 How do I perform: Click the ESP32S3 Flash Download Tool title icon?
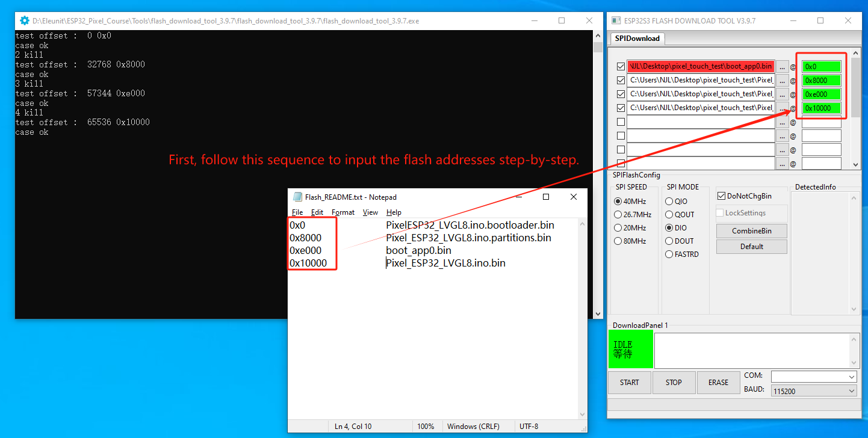[616, 20]
